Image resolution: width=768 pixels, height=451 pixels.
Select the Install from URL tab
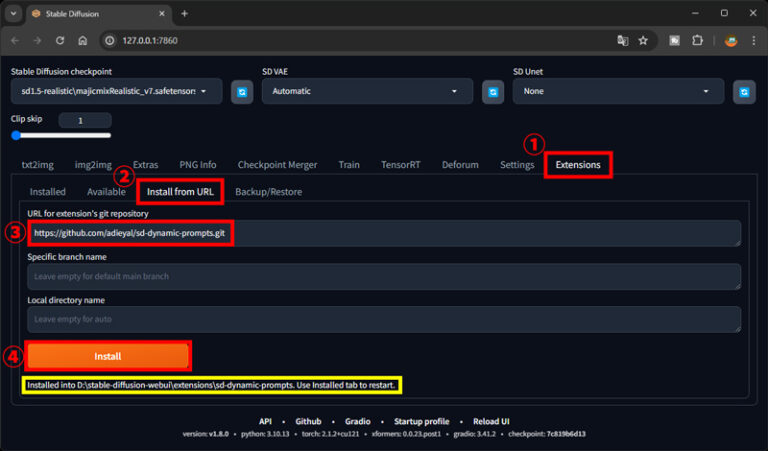pyautogui.click(x=180, y=191)
